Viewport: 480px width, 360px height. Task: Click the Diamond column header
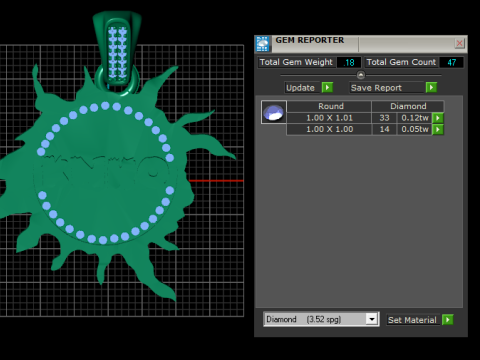click(x=408, y=106)
